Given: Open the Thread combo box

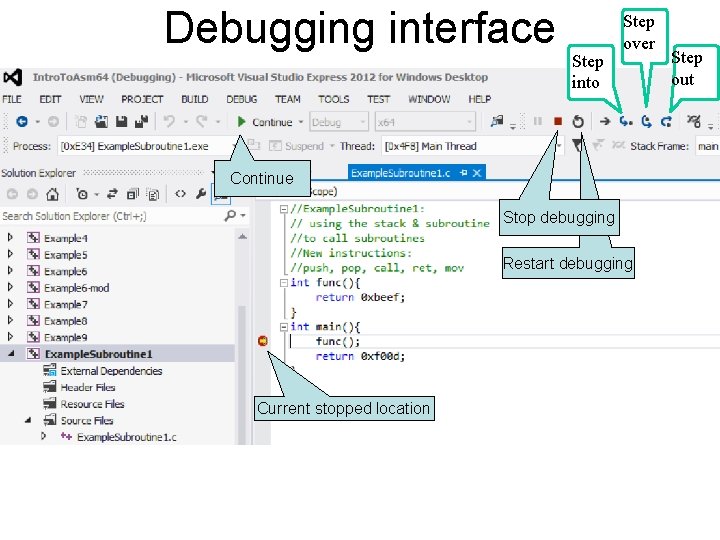Looking at the screenshot, I should (x=472, y=146).
